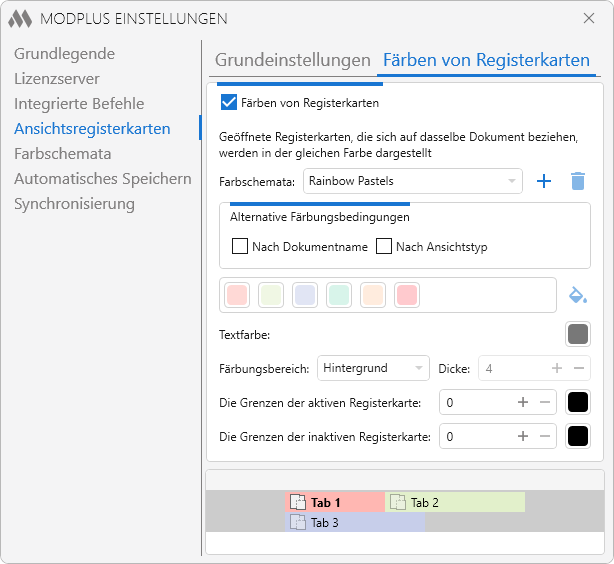The width and height of the screenshot is (614, 564).
Task: Decrease inactive tab border value
Action: (x=545, y=436)
